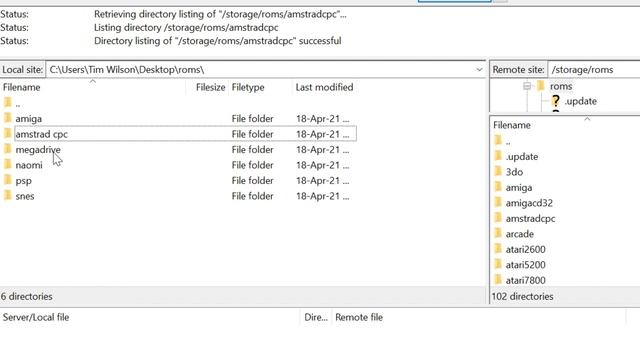
Task: Open remote parent directory entry
Action: coord(508,141)
